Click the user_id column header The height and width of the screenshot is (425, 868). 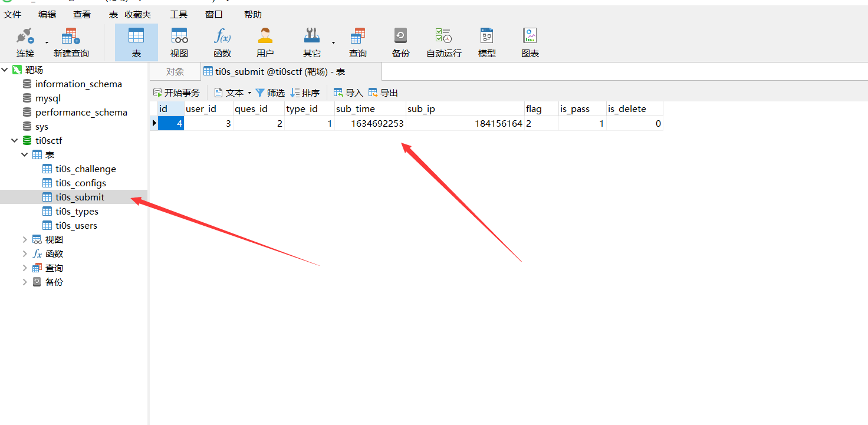(x=209, y=109)
